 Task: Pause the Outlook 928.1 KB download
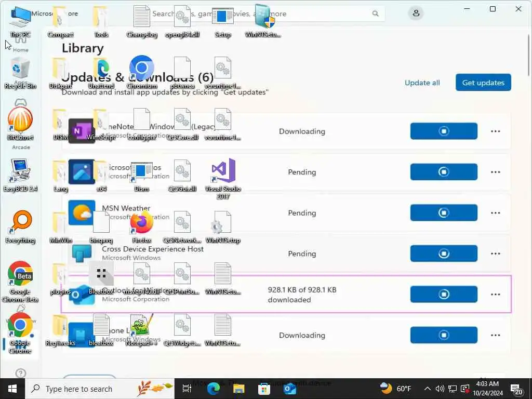point(444,294)
